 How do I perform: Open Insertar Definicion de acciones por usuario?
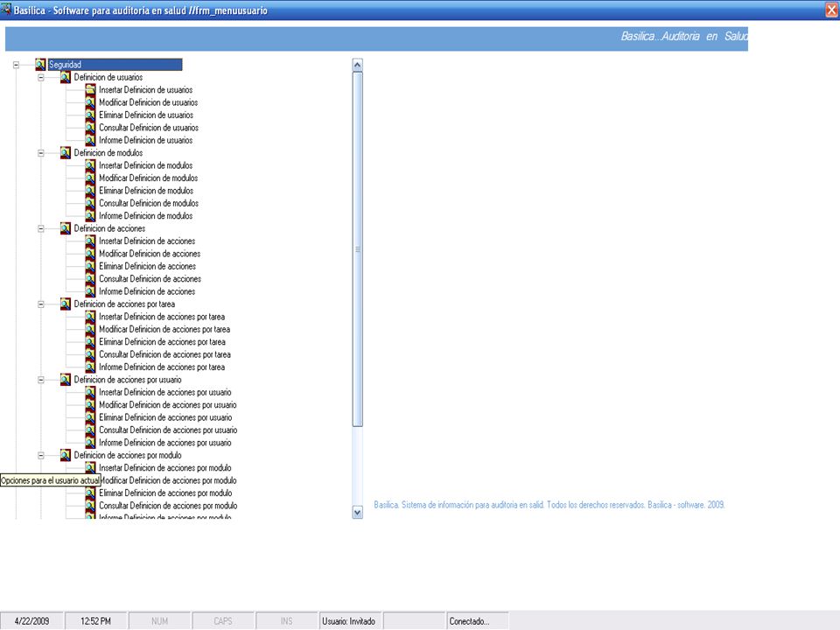click(165, 392)
